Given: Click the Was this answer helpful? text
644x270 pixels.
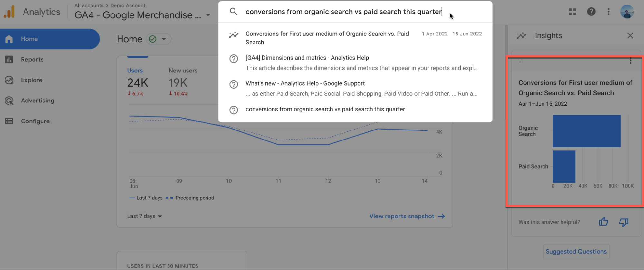Looking at the screenshot, I should coord(549,222).
